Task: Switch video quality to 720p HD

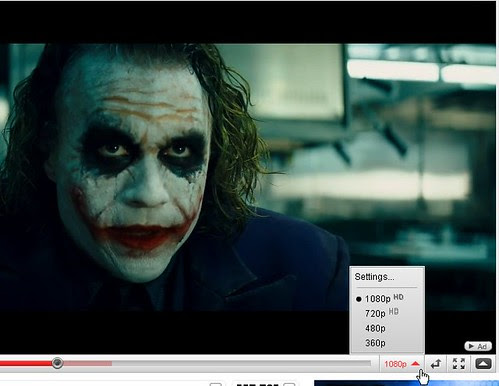Action: coord(382,313)
